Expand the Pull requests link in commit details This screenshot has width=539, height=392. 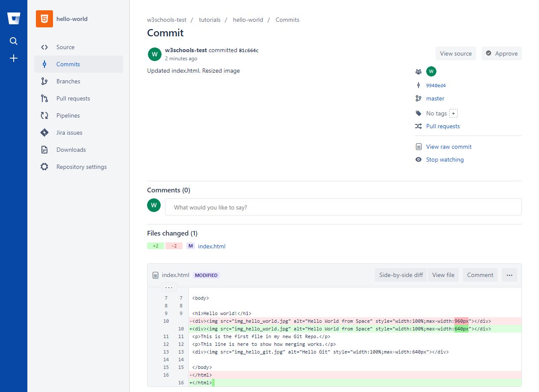(x=443, y=126)
